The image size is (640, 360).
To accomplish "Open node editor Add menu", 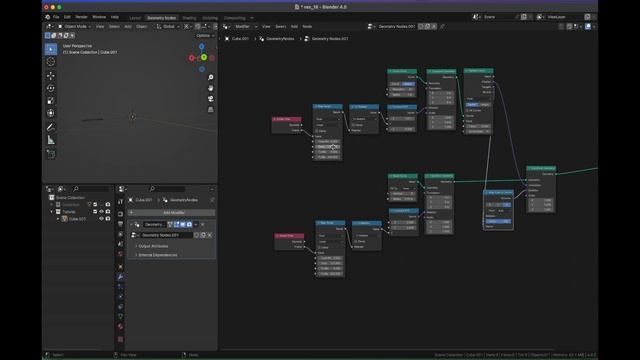I will click(294, 27).
